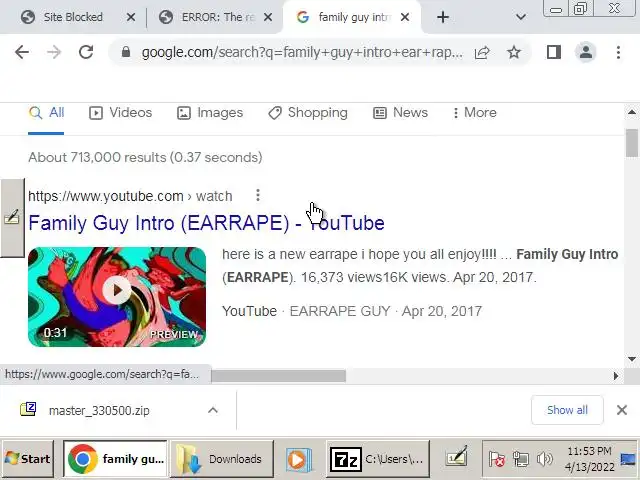Open the Chrome profile avatar

point(586,52)
